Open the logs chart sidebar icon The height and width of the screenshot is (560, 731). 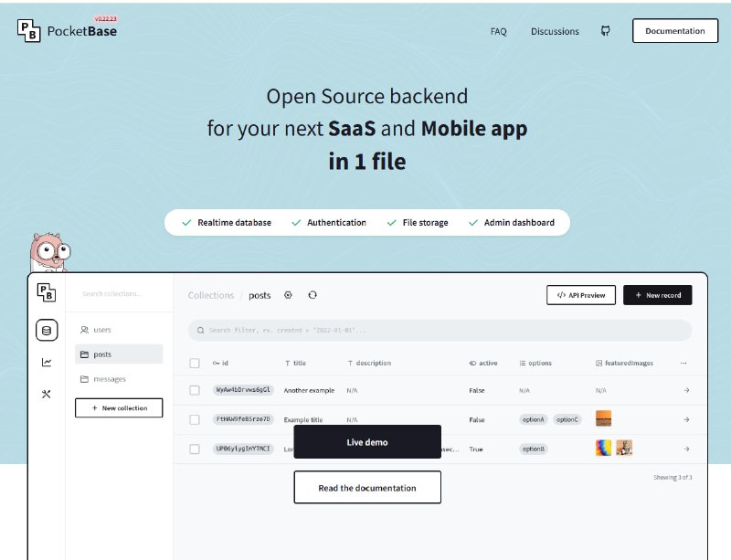(47, 362)
